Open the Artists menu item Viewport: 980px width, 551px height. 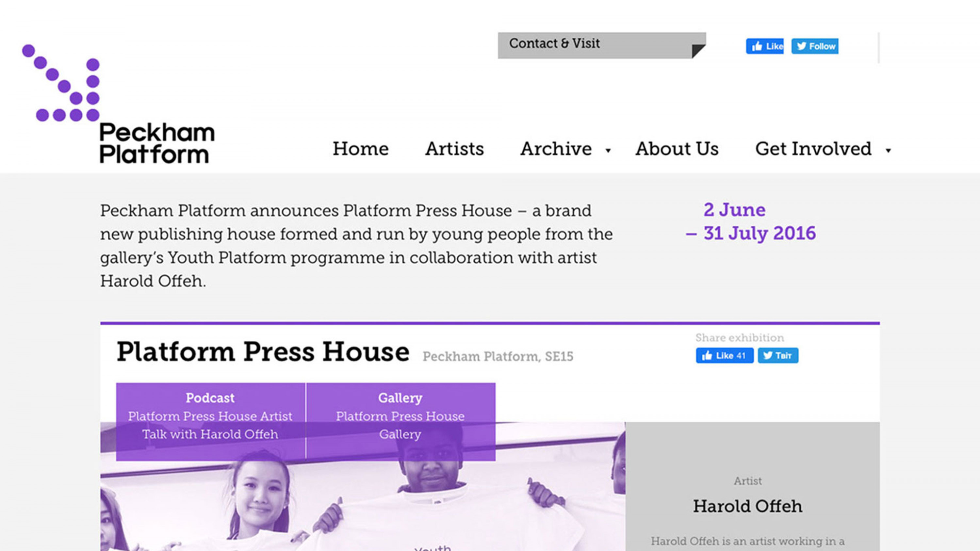(454, 149)
